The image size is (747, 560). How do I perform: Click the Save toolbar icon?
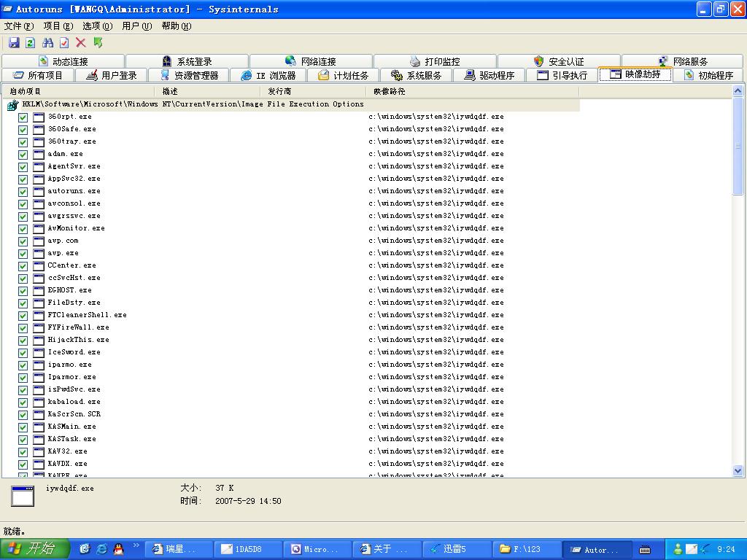pos(14,43)
